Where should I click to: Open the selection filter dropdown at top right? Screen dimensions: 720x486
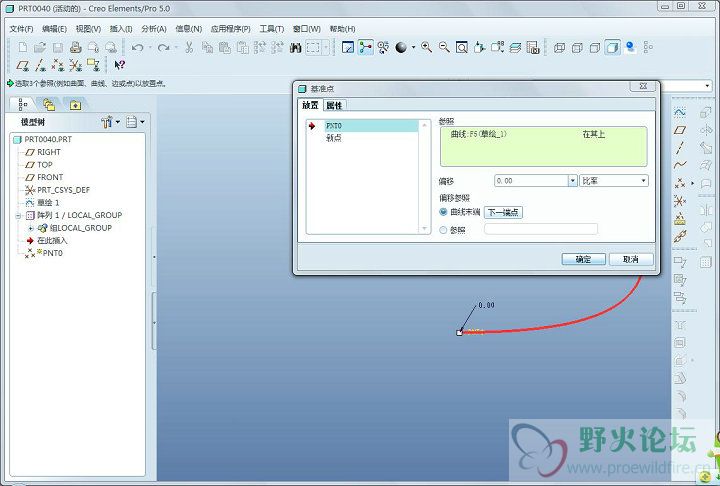(x=707, y=86)
